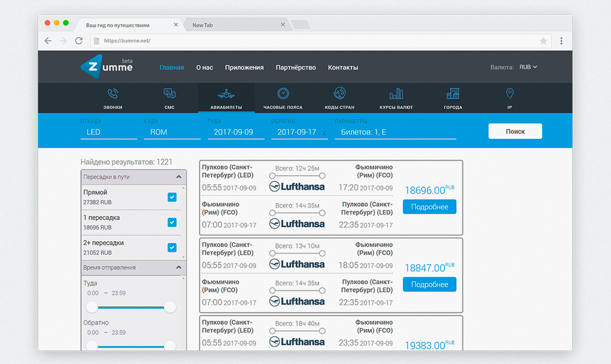The image size is (611, 364).
Task: Focus the Откуда field with LED
Action: click(109, 132)
